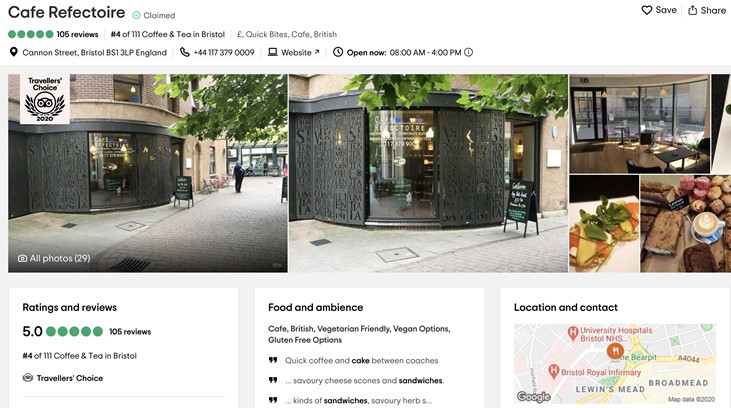The image size is (731, 408).
Task: Click the laptop Website icon
Action: pos(272,52)
